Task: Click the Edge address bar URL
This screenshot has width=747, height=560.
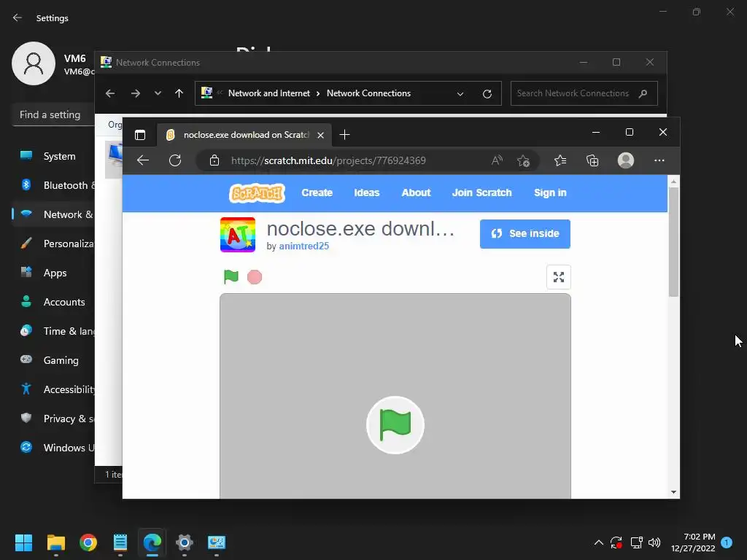Action: tap(328, 160)
